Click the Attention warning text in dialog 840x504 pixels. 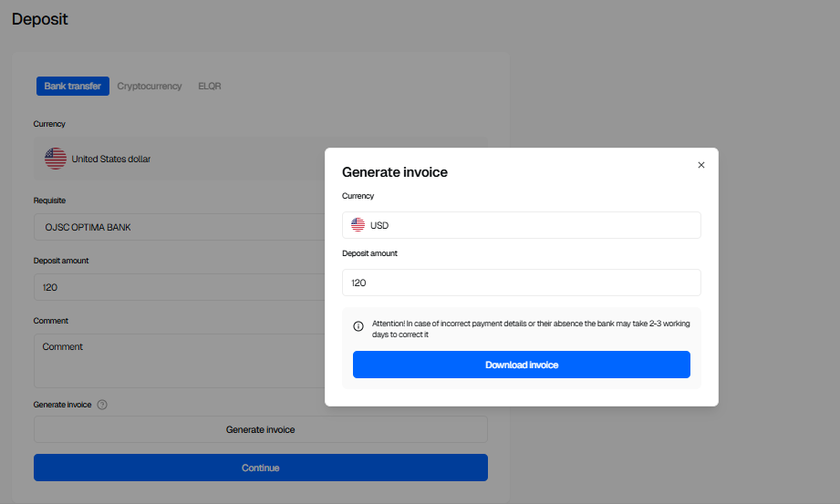529,329
